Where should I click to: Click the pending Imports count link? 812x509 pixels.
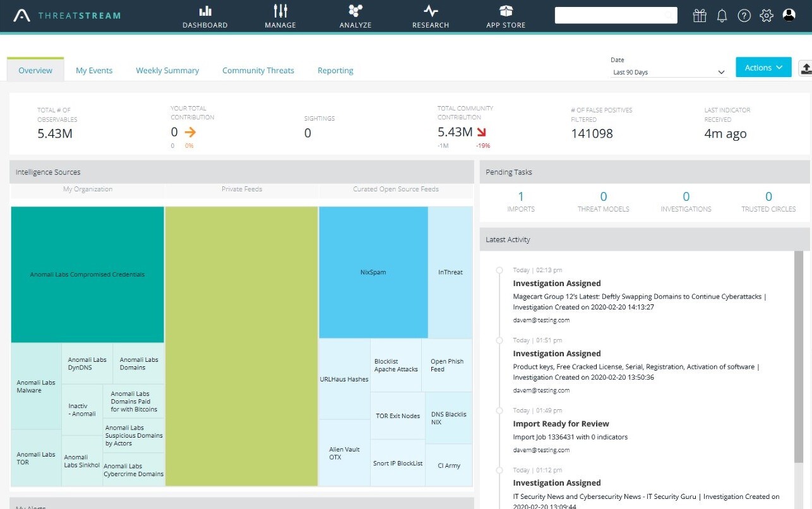point(521,196)
